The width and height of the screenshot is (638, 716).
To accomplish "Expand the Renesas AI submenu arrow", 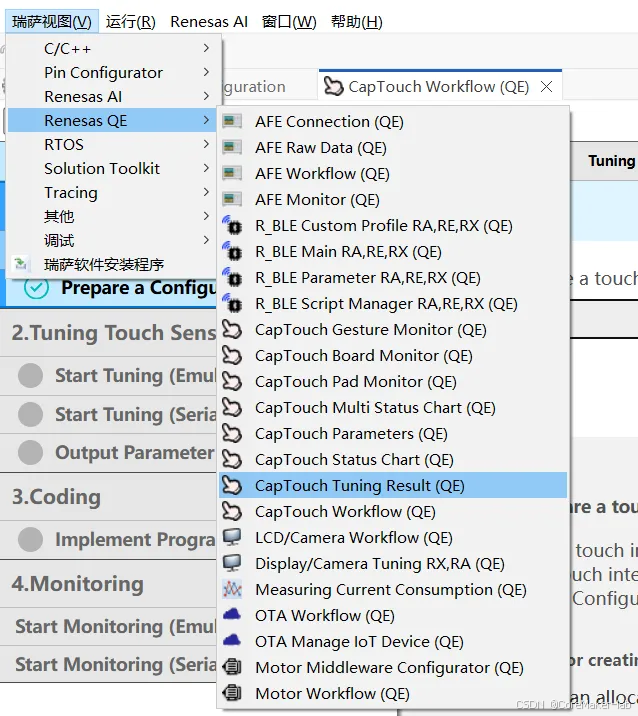I will tap(206, 96).
